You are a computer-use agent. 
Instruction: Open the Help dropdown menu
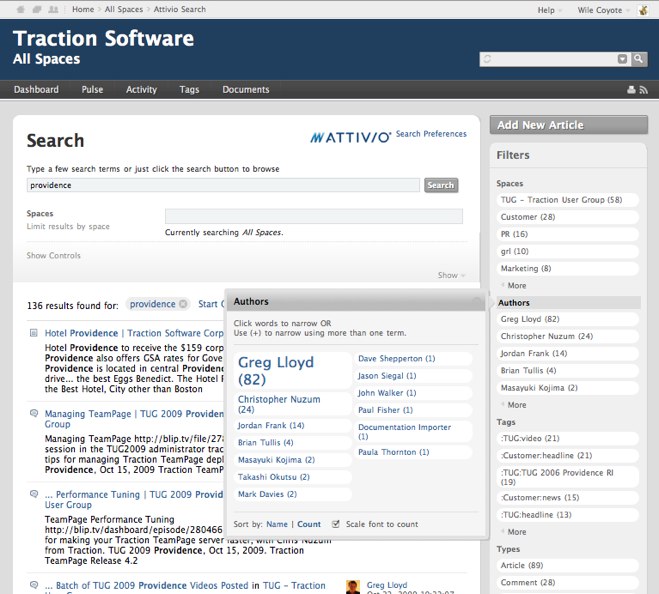(551, 10)
